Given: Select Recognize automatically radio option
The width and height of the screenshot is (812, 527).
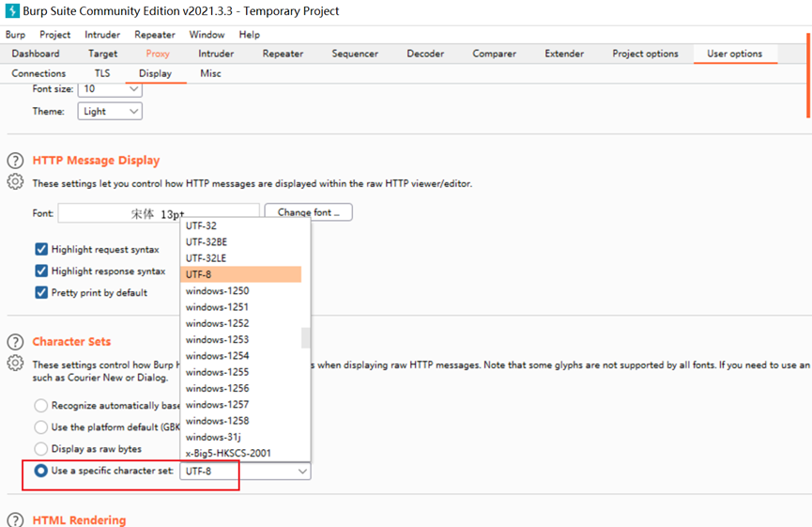Looking at the screenshot, I should pyautogui.click(x=41, y=405).
